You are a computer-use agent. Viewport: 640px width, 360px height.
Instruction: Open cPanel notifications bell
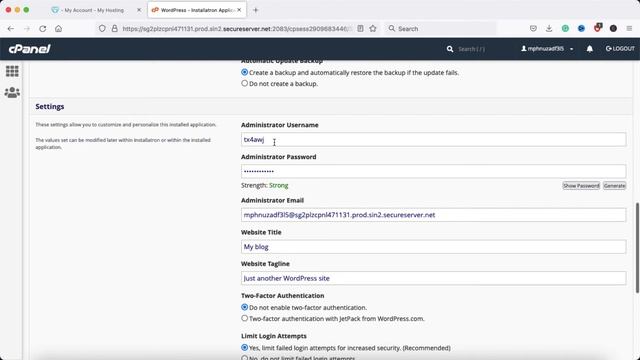(x=590, y=49)
